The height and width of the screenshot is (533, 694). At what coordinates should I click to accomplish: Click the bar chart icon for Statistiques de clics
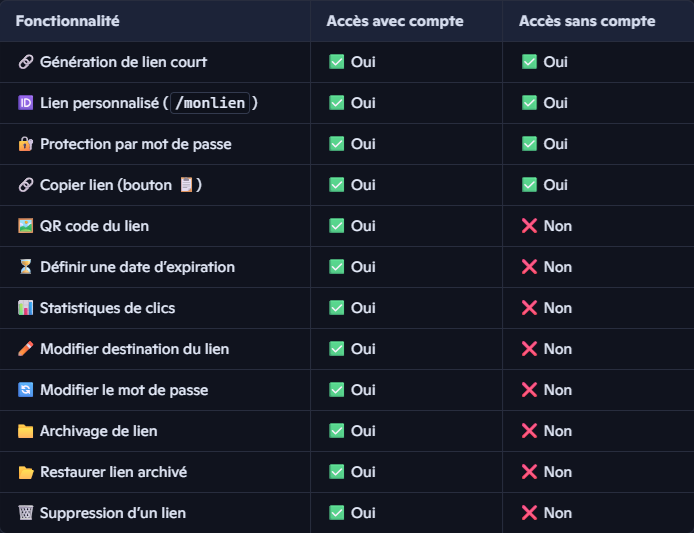[x=26, y=308]
